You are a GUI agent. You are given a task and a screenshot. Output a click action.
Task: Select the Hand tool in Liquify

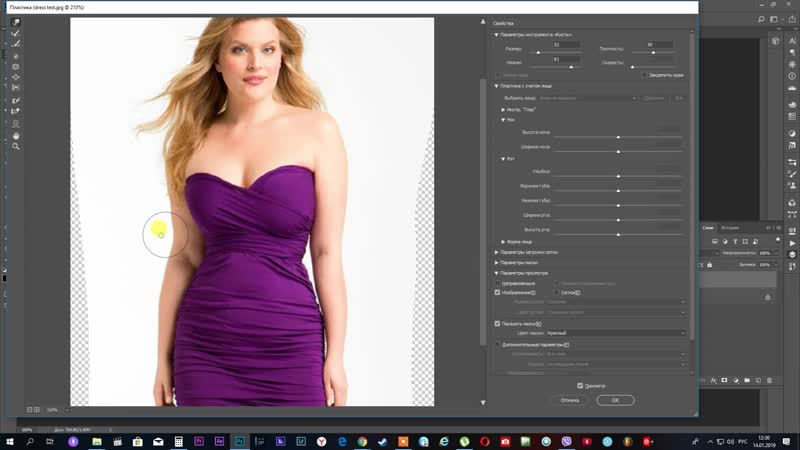16,136
